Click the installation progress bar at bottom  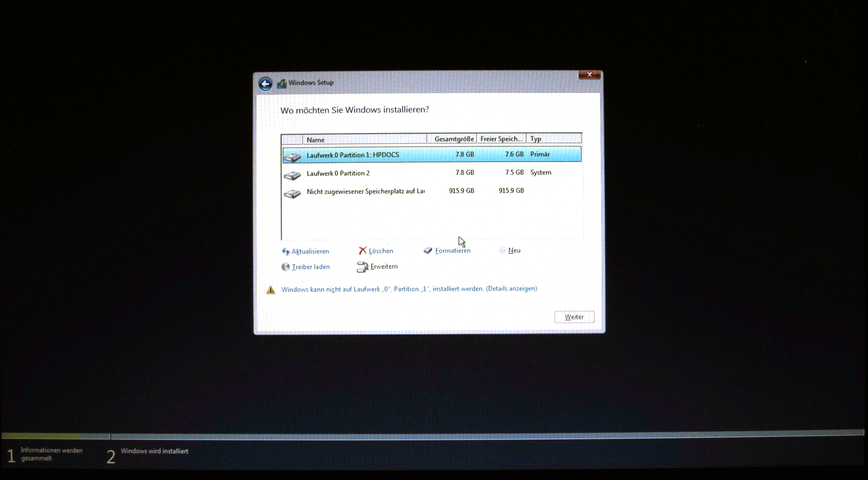coord(433,435)
